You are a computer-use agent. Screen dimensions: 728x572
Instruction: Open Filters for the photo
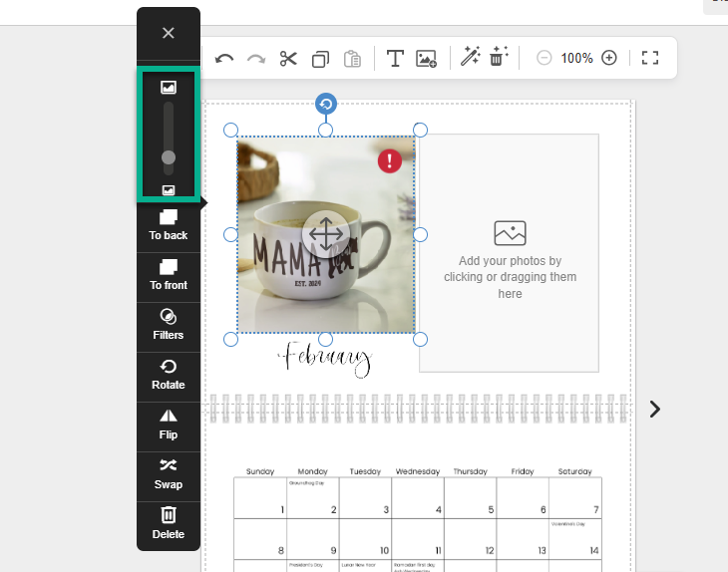coord(169,325)
